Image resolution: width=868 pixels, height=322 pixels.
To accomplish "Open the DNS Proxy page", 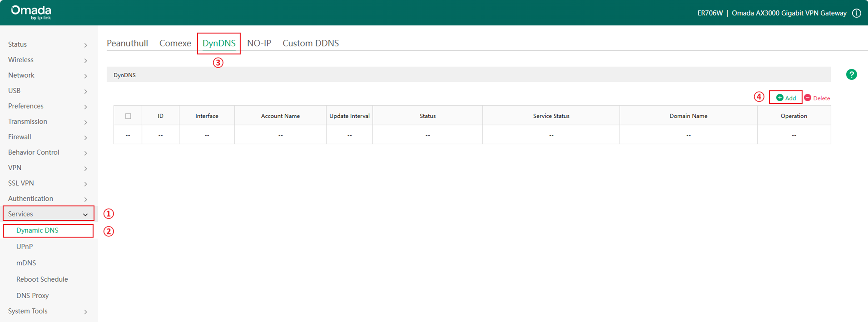I will pos(32,295).
